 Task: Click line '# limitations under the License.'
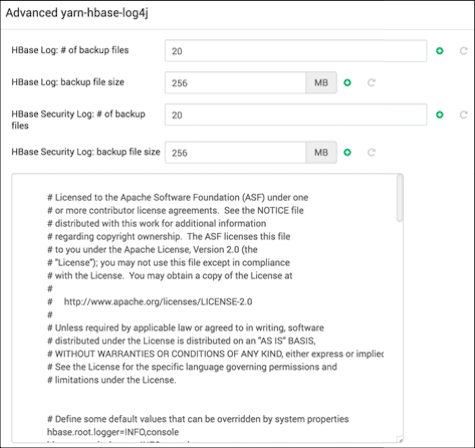[112, 380]
